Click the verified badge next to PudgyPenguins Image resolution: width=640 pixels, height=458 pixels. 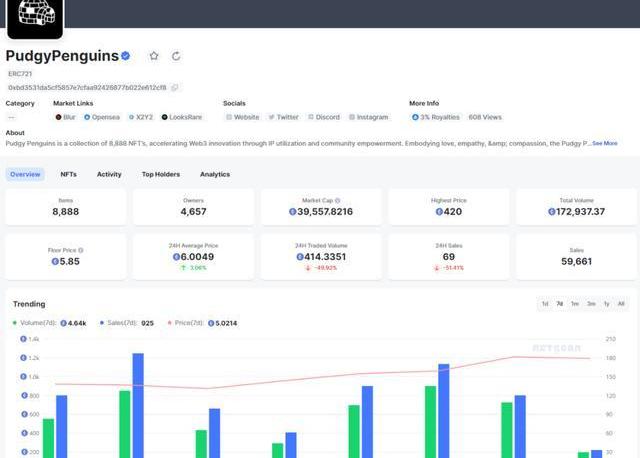tap(126, 56)
